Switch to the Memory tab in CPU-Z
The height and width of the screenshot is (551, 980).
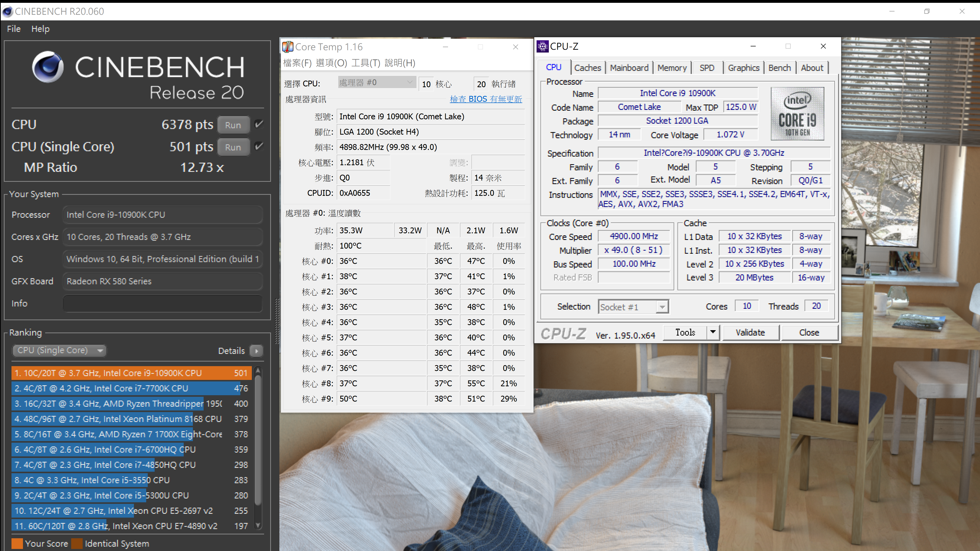pyautogui.click(x=672, y=68)
